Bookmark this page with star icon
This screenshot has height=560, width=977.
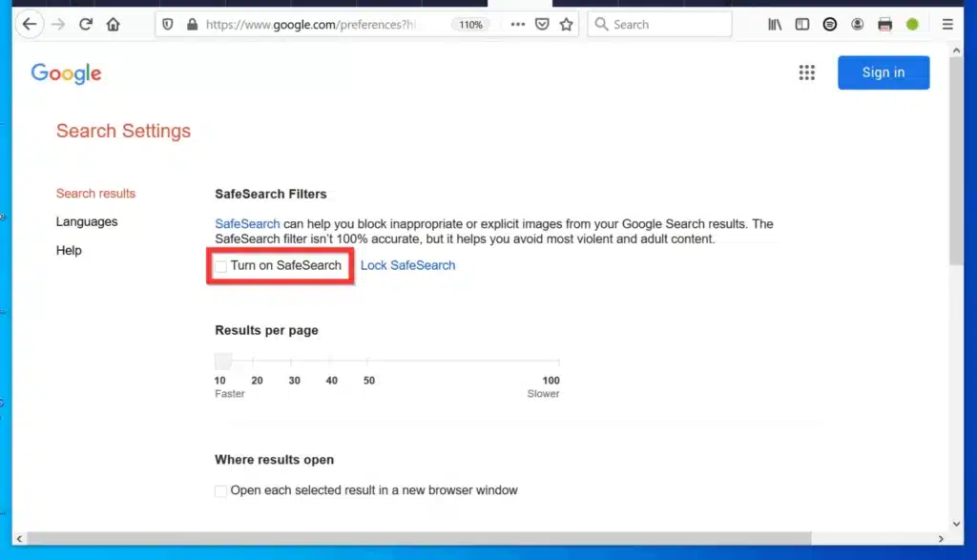[566, 24]
